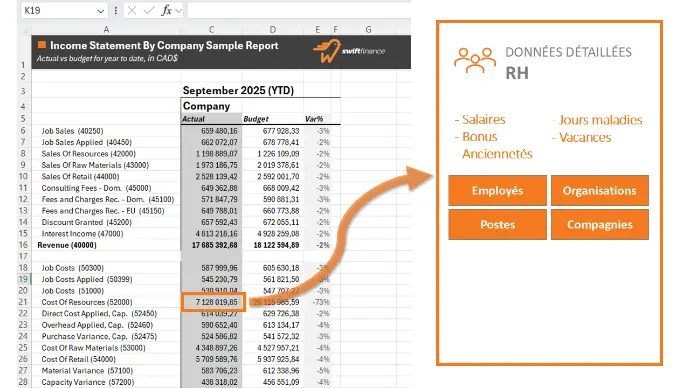Image resolution: width=690 pixels, height=388 pixels.
Task: Select row 16 header
Action: pyautogui.click(x=23, y=245)
